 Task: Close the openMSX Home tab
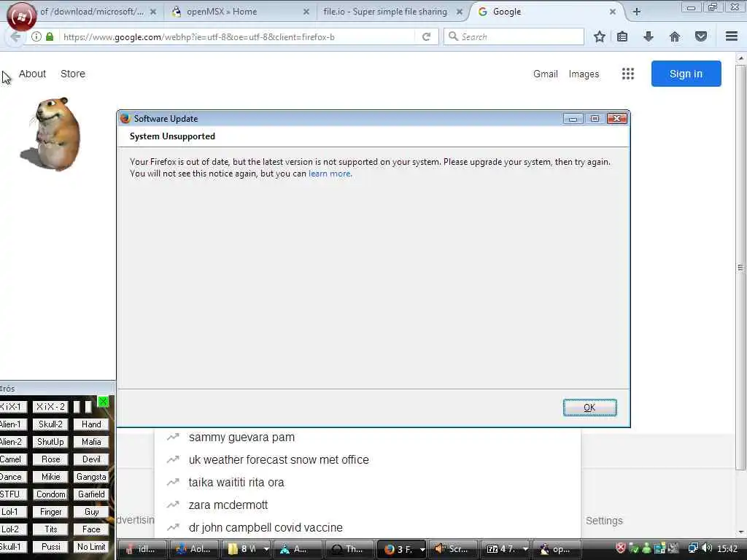coord(306,12)
